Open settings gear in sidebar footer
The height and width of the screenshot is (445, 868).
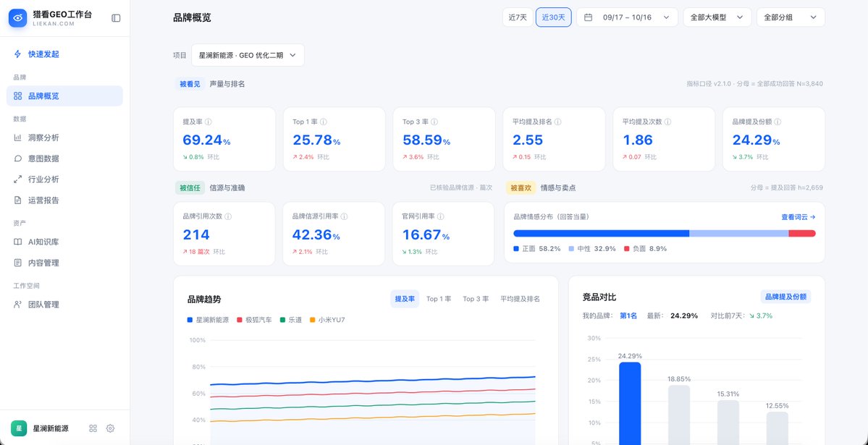[x=110, y=428]
